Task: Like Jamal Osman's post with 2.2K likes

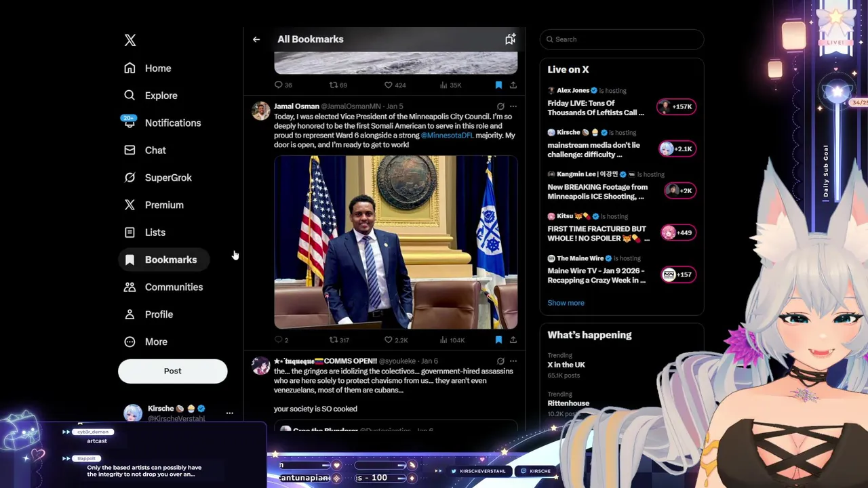Action: click(396, 340)
